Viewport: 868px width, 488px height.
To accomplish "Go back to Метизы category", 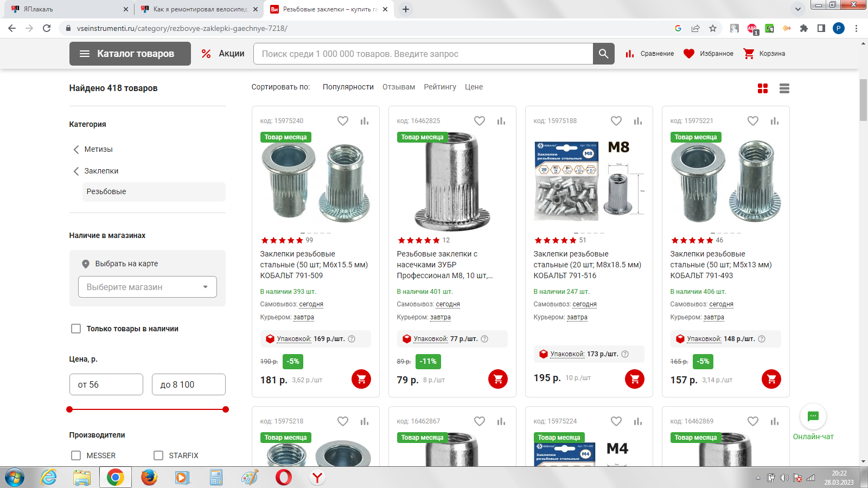I will (98, 149).
